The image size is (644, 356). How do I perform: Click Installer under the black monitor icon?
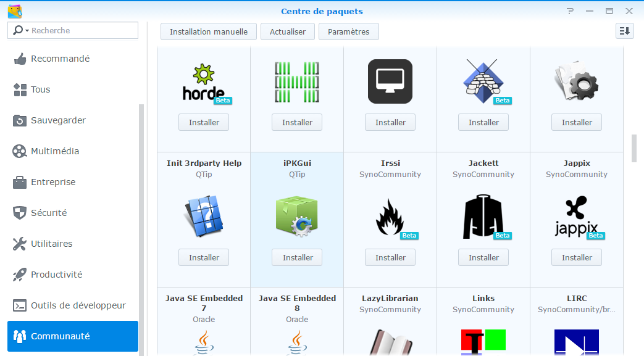click(390, 122)
